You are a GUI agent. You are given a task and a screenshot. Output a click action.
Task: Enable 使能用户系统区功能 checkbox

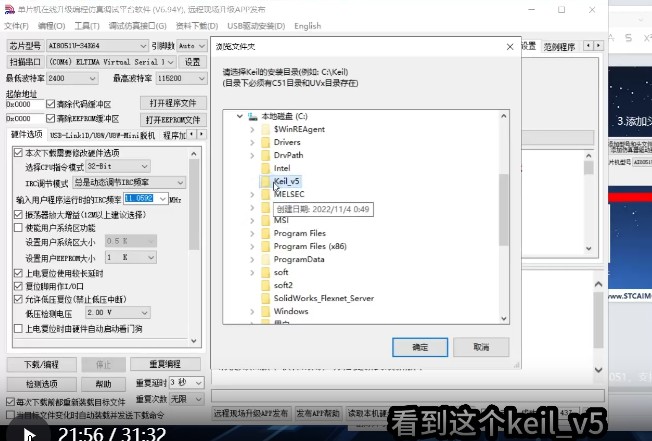pyautogui.click(x=18, y=228)
